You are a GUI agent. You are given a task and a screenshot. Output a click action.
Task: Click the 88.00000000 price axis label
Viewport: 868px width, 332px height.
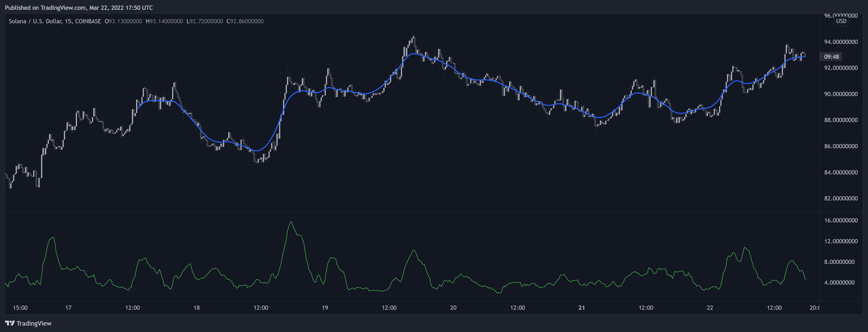coord(841,120)
